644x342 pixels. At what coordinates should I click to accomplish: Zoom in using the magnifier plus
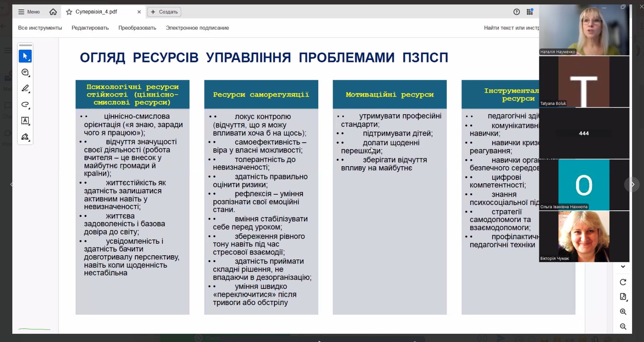click(623, 312)
